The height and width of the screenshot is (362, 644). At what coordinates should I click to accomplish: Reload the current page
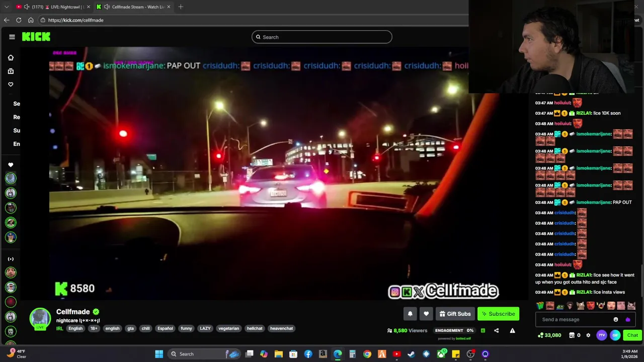[19, 20]
